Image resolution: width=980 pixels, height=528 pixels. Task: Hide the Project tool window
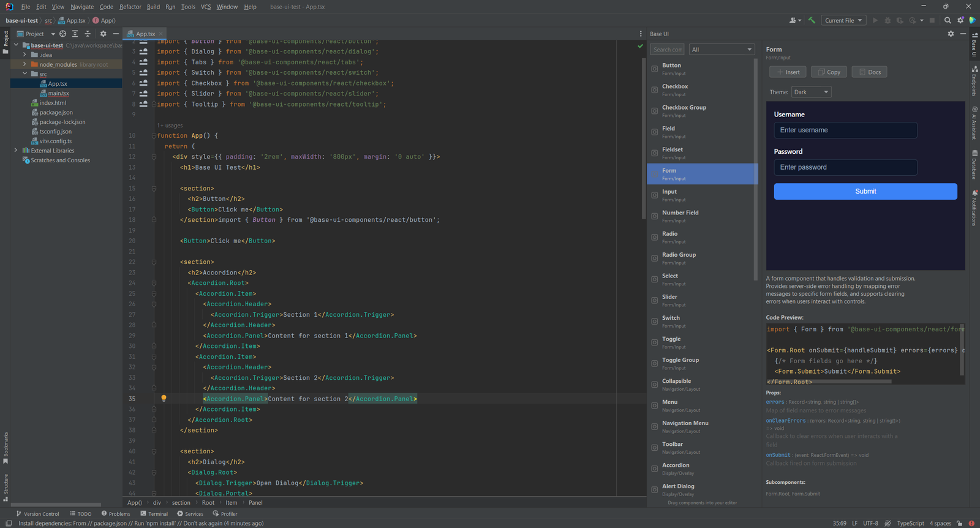pyautogui.click(x=116, y=34)
